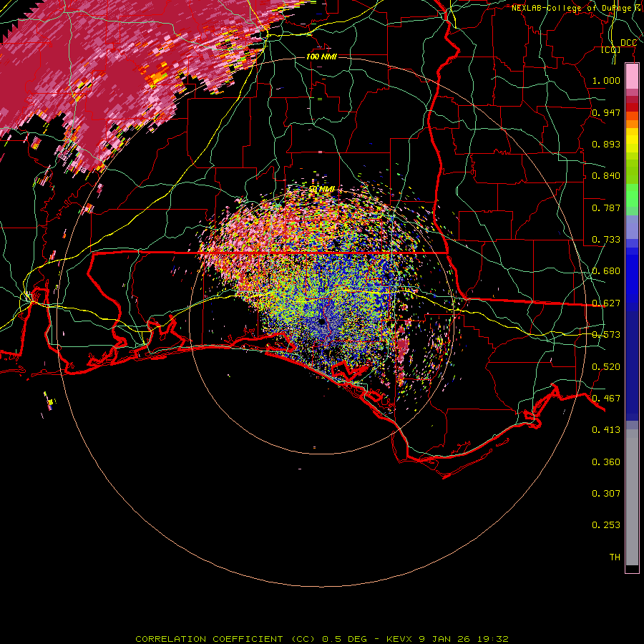Click the TH label at scale bottom

(x=615, y=557)
